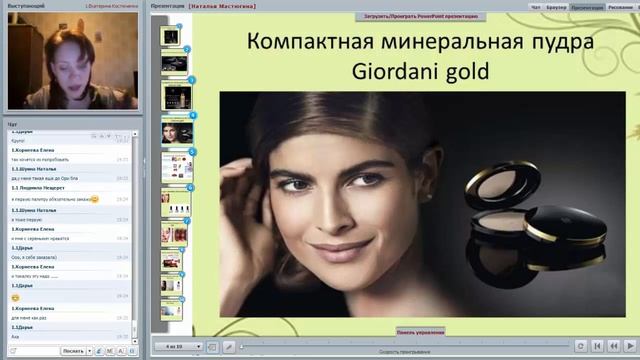
Task: Click 'Загрузить/Проиграть PowerPoint презентацию' button
Action: click(421, 17)
